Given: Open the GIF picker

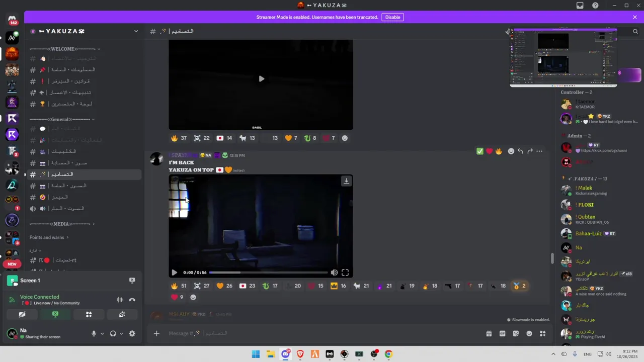Looking at the screenshot, I should click(x=502, y=333).
